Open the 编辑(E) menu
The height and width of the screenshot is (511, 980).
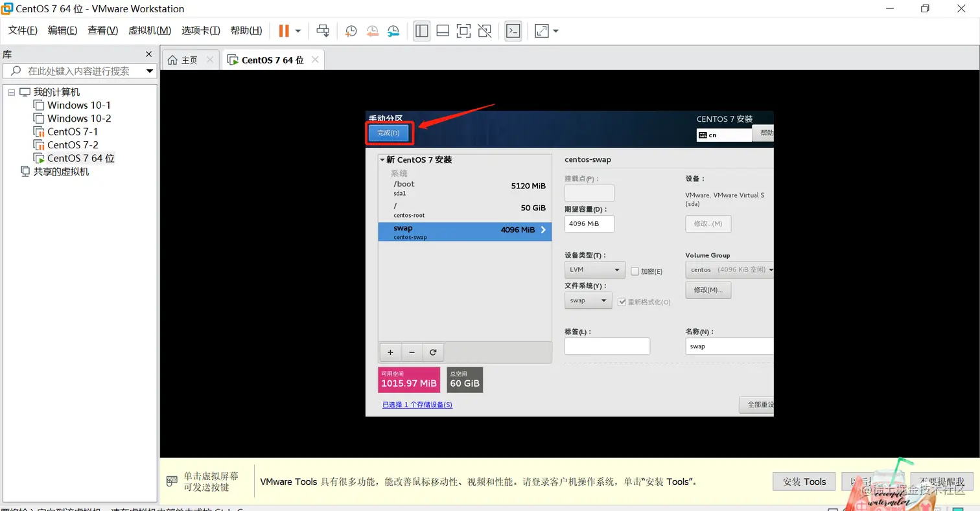point(63,30)
